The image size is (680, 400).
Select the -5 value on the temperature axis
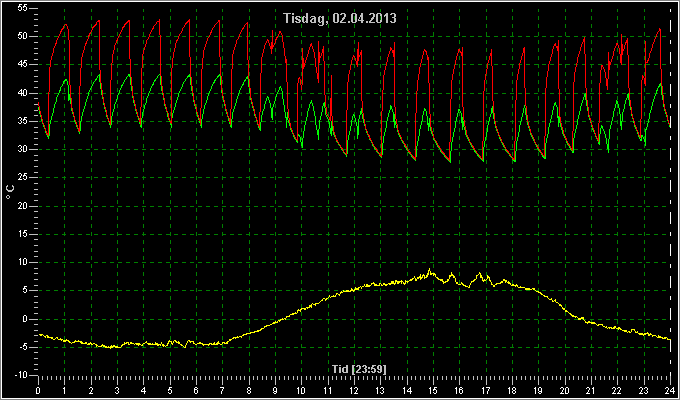pyautogui.click(x=23, y=348)
